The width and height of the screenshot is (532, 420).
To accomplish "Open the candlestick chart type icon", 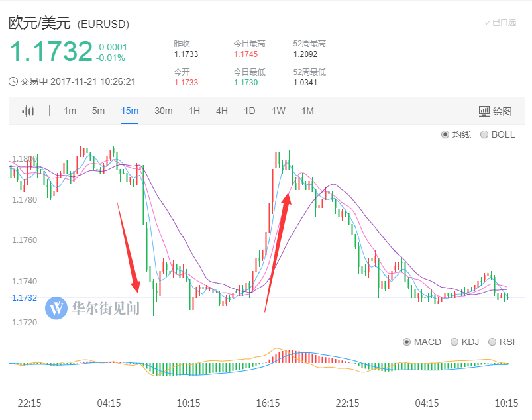I will click(28, 111).
